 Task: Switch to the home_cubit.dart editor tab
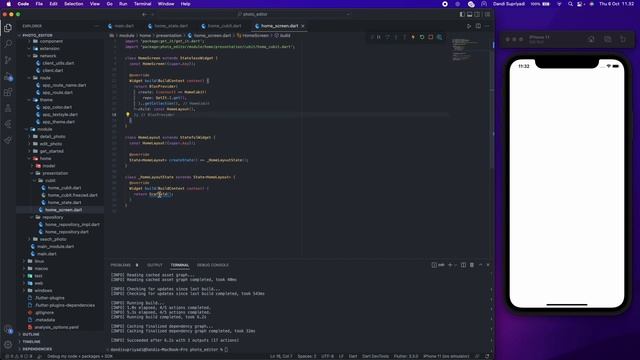coord(222,26)
